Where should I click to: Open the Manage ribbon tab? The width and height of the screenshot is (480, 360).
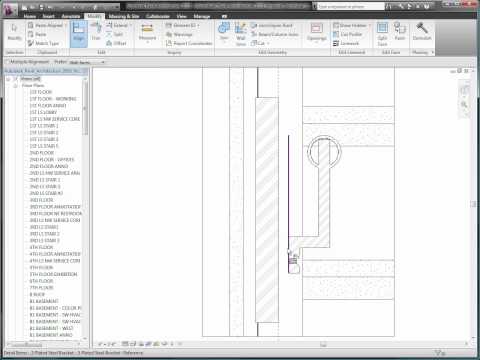pos(202,16)
